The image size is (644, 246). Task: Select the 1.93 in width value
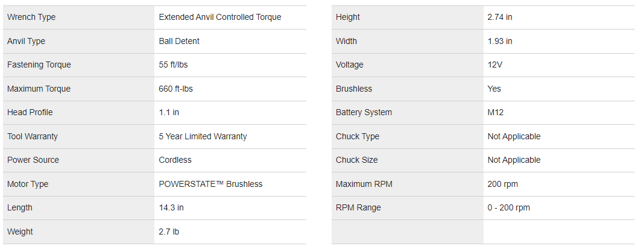[x=500, y=41]
